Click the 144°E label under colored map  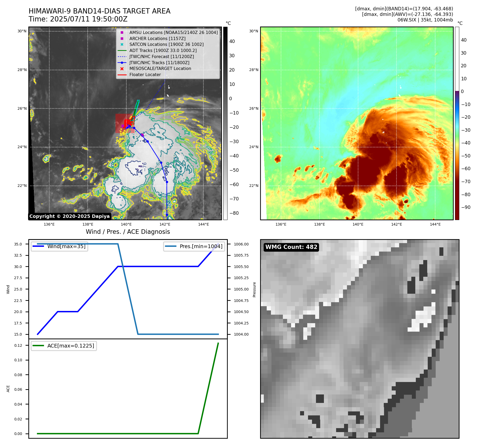[435, 224]
